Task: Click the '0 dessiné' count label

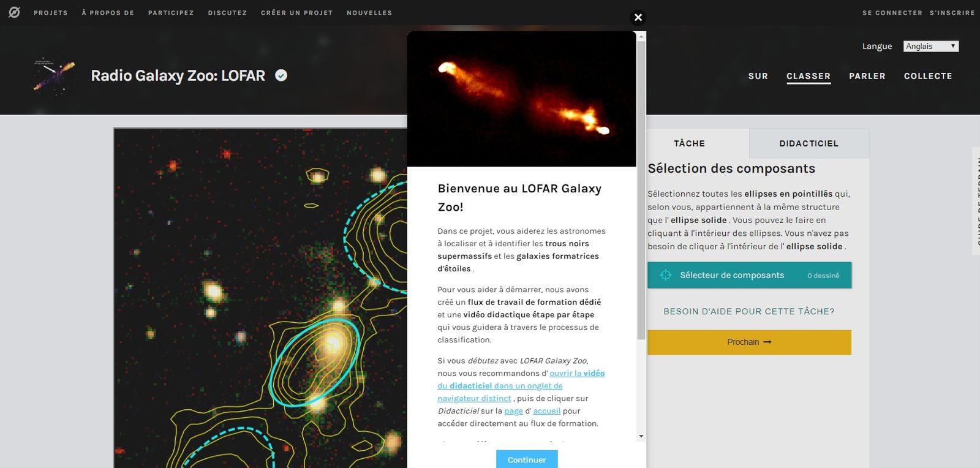Action: point(823,276)
